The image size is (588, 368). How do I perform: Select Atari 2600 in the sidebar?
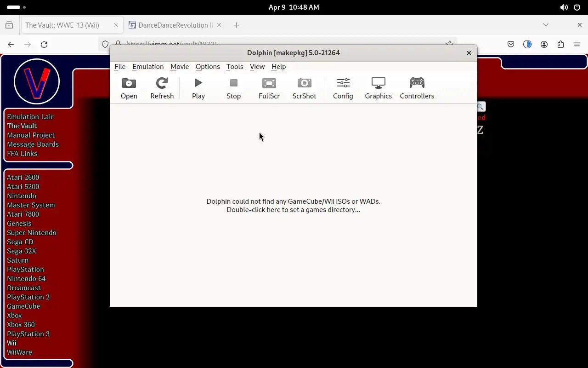point(23,178)
